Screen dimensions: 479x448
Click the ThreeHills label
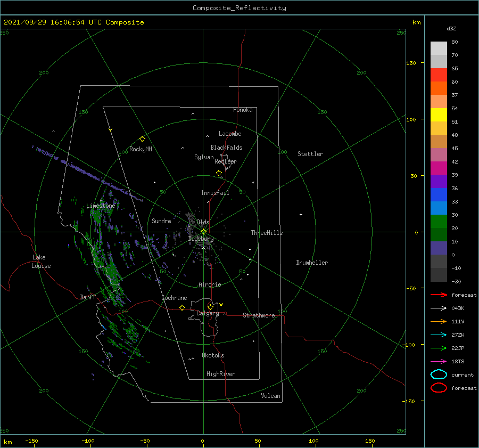(267, 233)
